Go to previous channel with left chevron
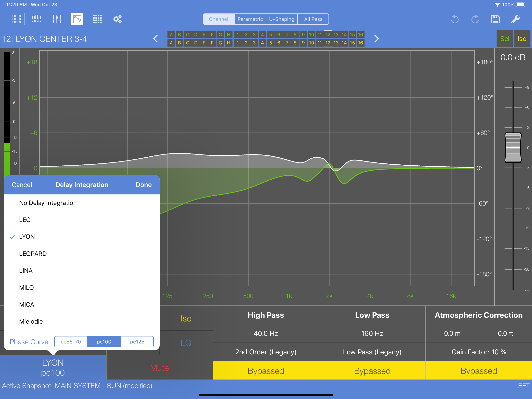 pos(156,39)
